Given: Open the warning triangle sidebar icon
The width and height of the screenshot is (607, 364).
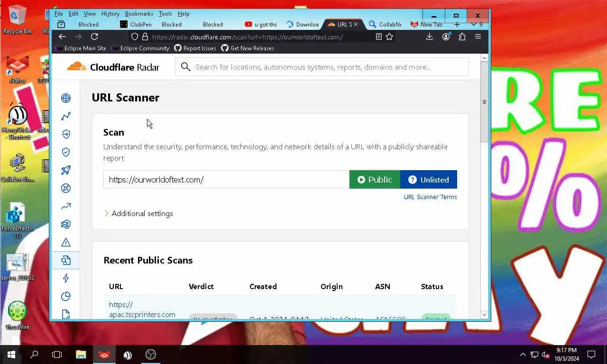Looking at the screenshot, I should pyautogui.click(x=66, y=242).
